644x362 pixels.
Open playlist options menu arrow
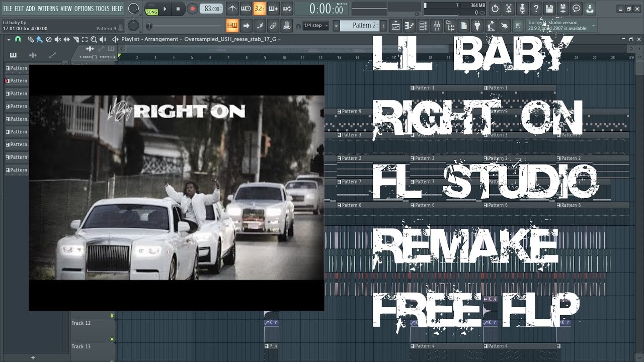(x=10, y=39)
